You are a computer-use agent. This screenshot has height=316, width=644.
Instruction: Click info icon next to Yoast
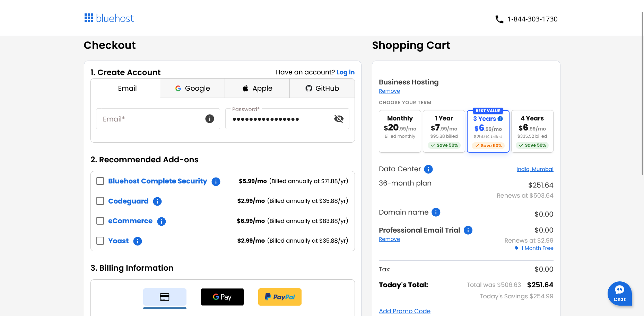[138, 241]
